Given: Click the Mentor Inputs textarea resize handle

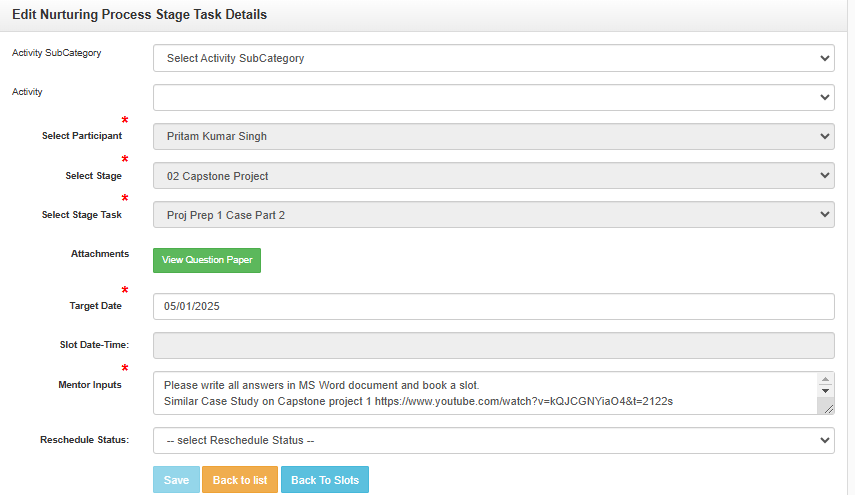Looking at the screenshot, I should pyautogui.click(x=827, y=407).
